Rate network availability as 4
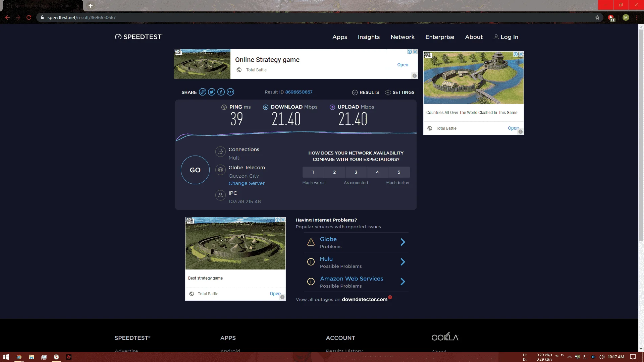 click(x=377, y=172)
